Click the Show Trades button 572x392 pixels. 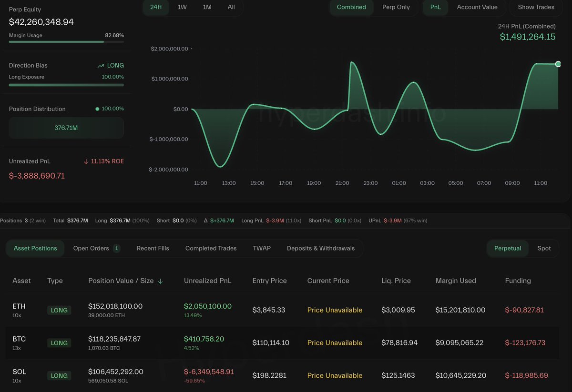pos(536,7)
